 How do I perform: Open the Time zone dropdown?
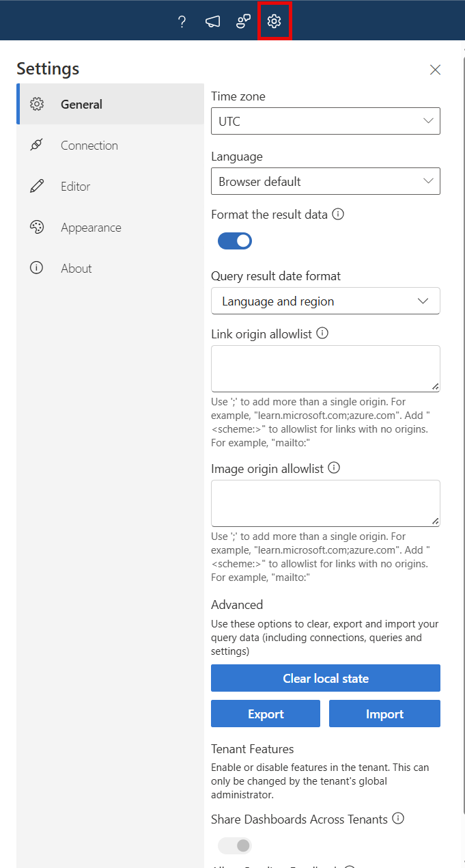[x=325, y=120]
